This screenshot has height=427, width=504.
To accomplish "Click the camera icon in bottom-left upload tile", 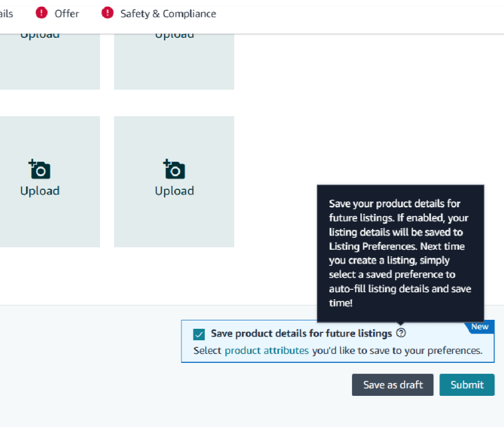I will (40, 169).
